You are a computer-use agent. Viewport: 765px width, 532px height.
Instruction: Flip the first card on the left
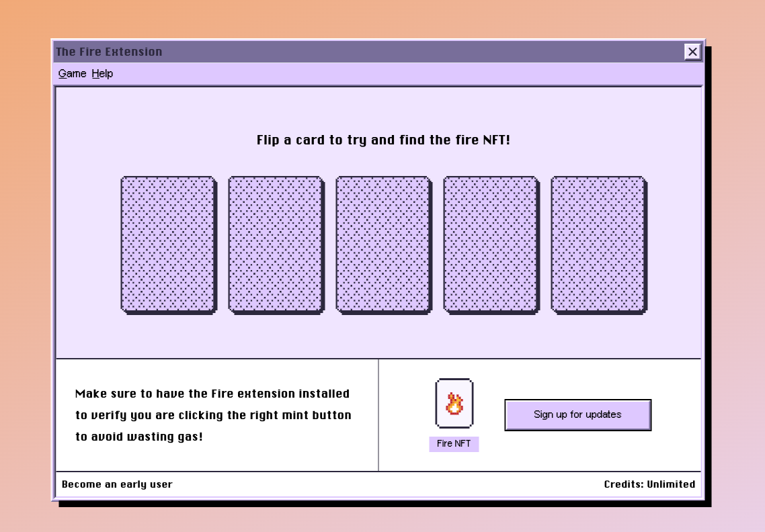coord(169,245)
